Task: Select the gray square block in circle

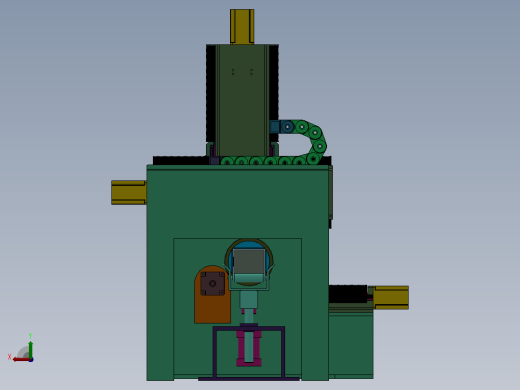Action: coord(249,262)
